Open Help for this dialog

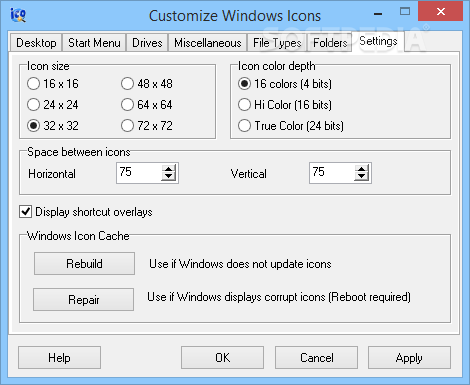[x=59, y=358]
